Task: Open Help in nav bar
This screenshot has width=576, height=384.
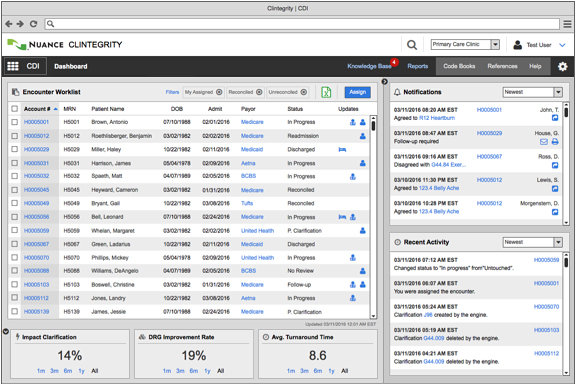Action: (x=535, y=66)
